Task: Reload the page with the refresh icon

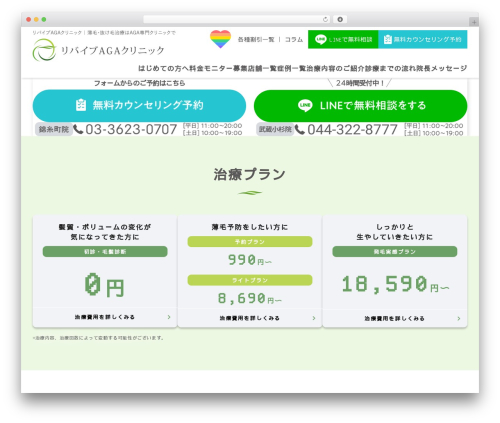Action: coord(325,19)
